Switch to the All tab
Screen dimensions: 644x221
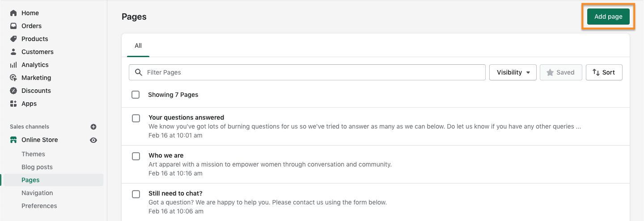pyautogui.click(x=138, y=46)
